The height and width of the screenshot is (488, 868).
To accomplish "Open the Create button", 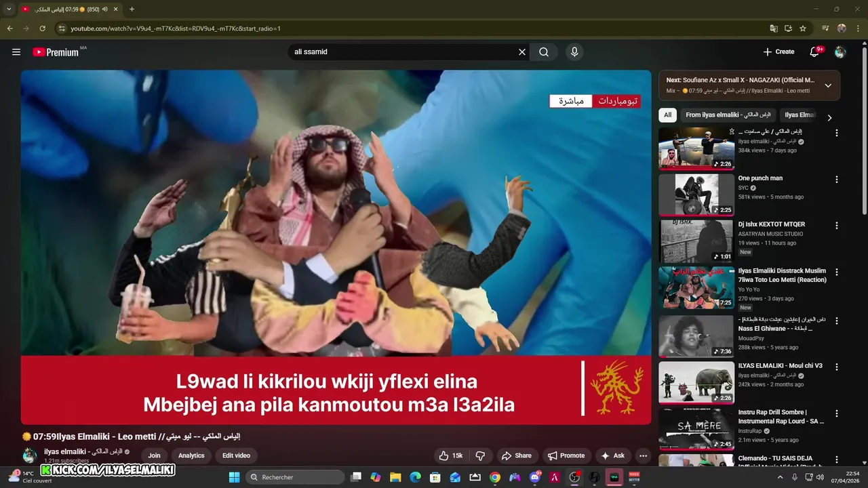I will click(778, 52).
